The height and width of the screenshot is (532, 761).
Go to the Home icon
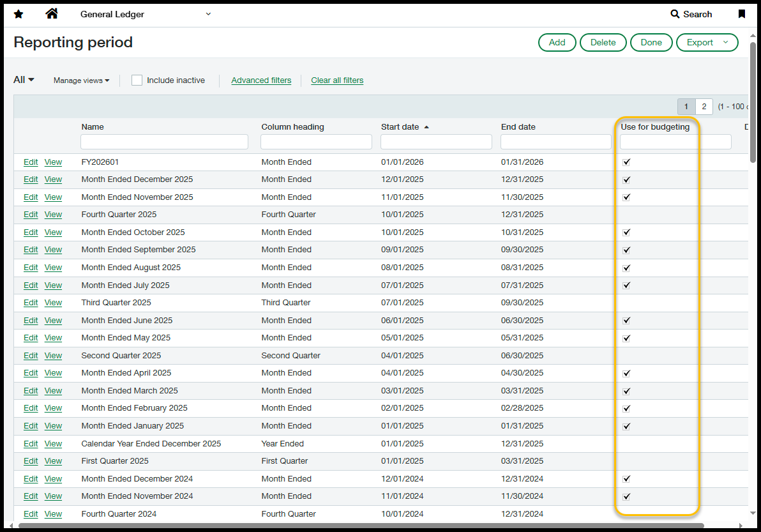(52, 14)
